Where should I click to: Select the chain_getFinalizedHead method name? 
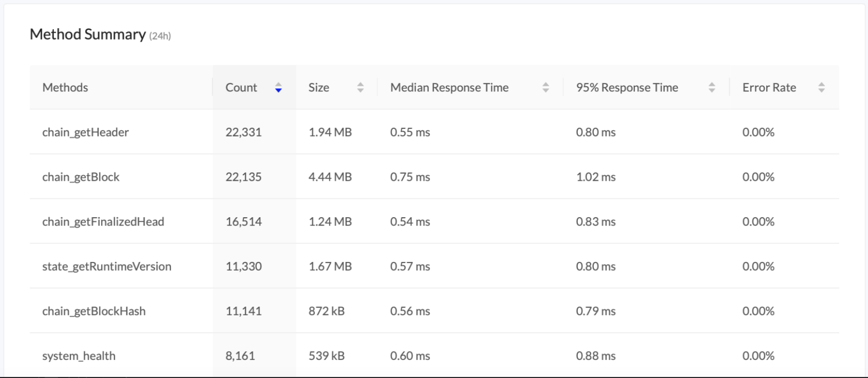[103, 222]
